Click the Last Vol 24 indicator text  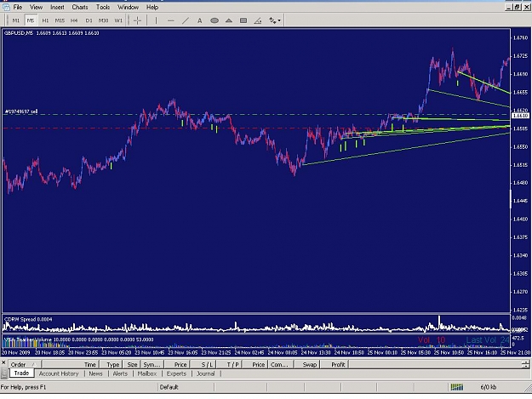pyautogui.click(x=488, y=340)
